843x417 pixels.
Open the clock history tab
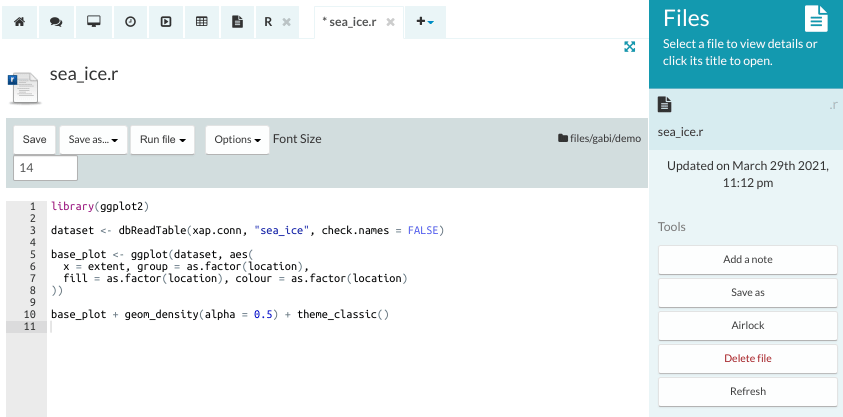coord(130,21)
